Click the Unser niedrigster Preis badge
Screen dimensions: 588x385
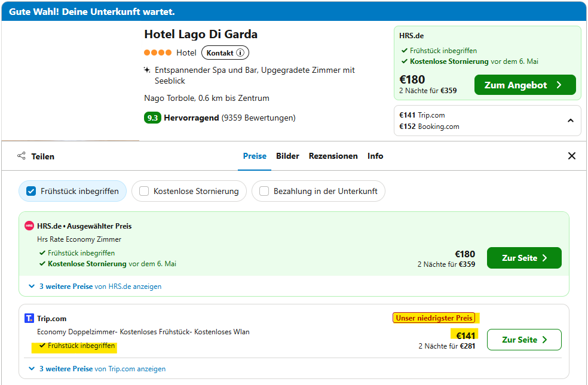pyautogui.click(x=434, y=318)
